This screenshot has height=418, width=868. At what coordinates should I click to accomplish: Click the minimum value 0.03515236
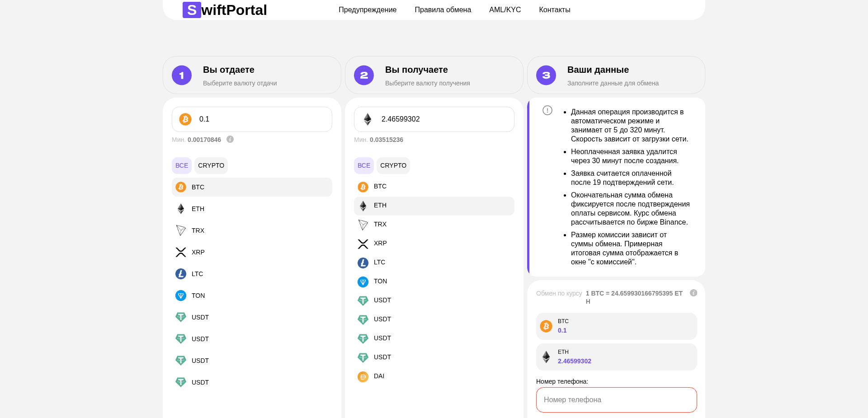tap(387, 140)
